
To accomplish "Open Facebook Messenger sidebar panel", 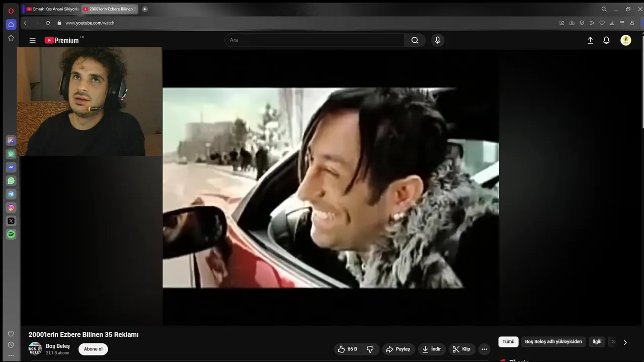I will pyautogui.click(x=11, y=167).
